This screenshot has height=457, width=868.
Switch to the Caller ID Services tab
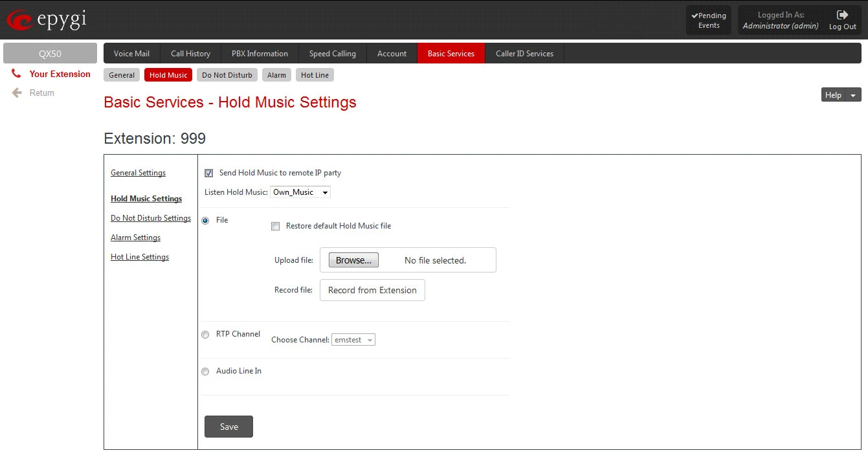524,54
